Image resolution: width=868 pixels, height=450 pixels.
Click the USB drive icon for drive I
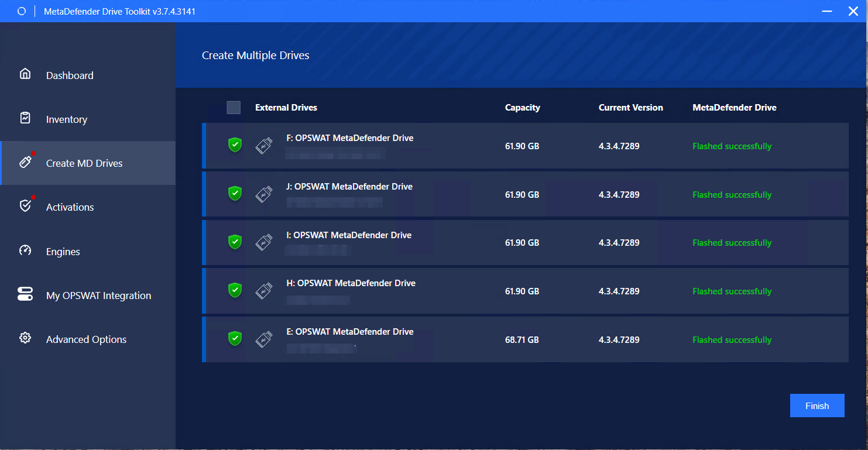click(x=264, y=242)
